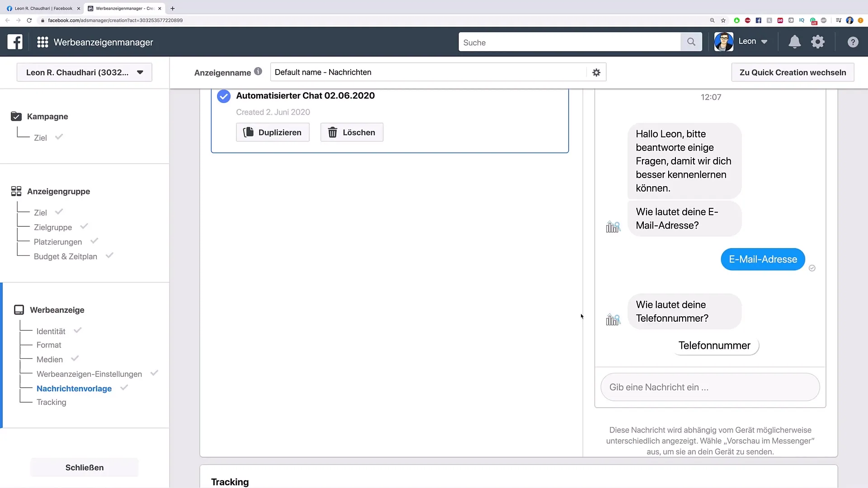Click Zu Quick Creation wechseln
The height and width of the screenshot is (488, 868).
[x=793, y=72]
